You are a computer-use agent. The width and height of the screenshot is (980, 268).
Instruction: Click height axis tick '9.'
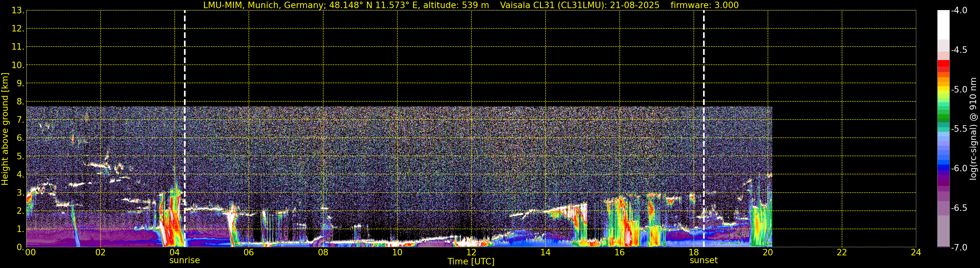pyautogui.click(x=20, y=83)
